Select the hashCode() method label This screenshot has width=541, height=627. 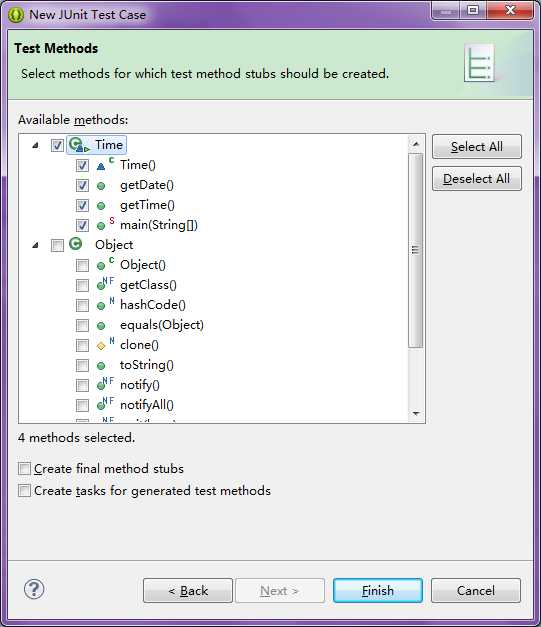153,305
